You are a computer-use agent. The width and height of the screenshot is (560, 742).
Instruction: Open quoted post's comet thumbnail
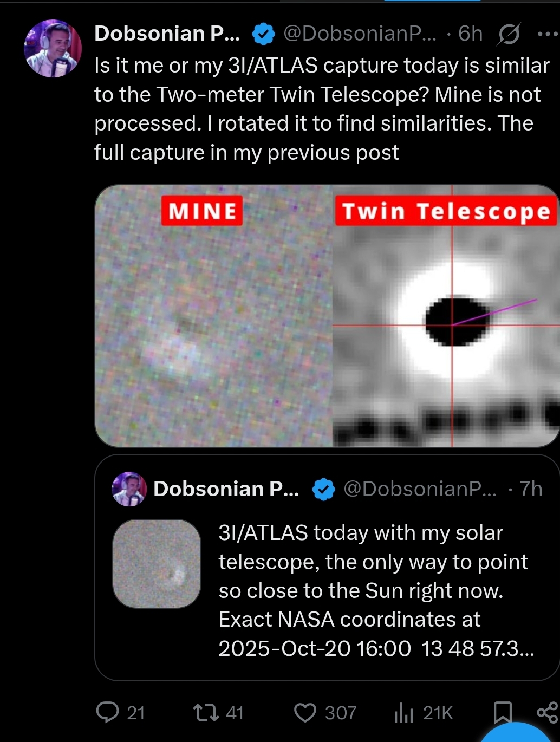[x=157, y=563]
